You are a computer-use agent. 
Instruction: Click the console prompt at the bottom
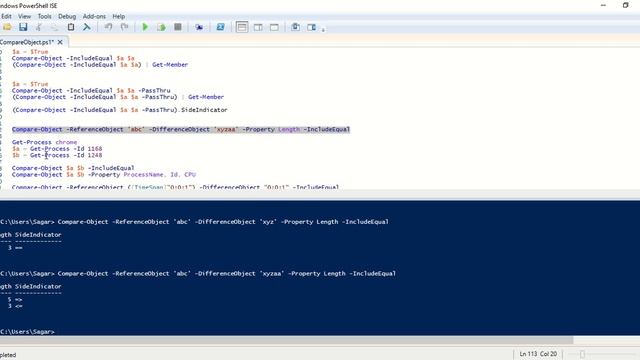point(27,331)
